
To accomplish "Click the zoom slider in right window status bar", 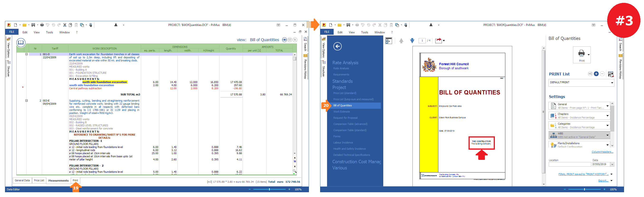I will (x=584, y=189).
